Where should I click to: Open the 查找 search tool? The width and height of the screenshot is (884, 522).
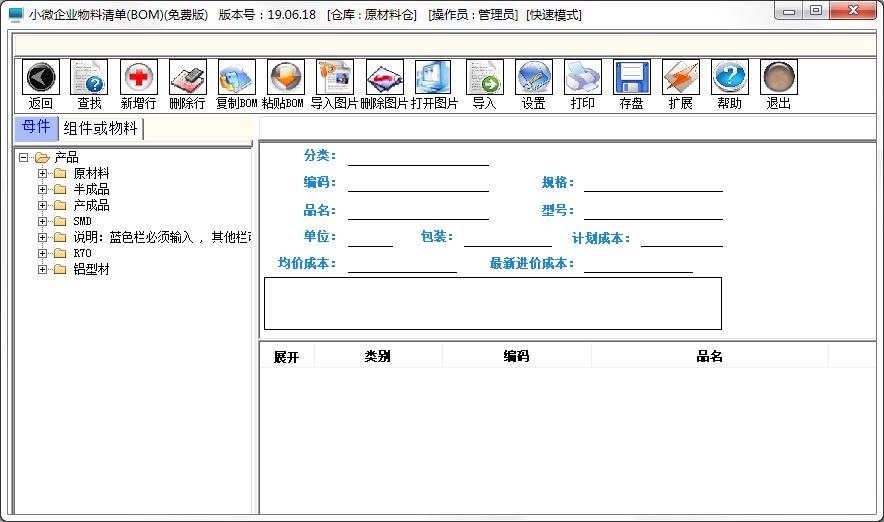pyautogui.click(x=89, y=77)
